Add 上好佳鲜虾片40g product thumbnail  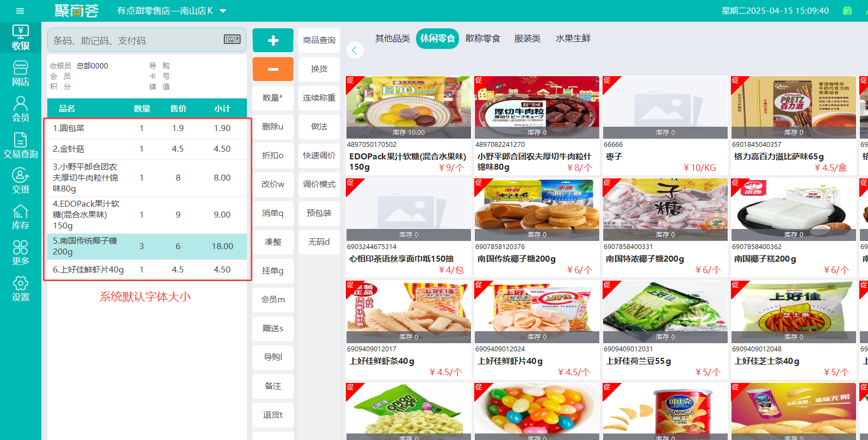coord(537,312)
